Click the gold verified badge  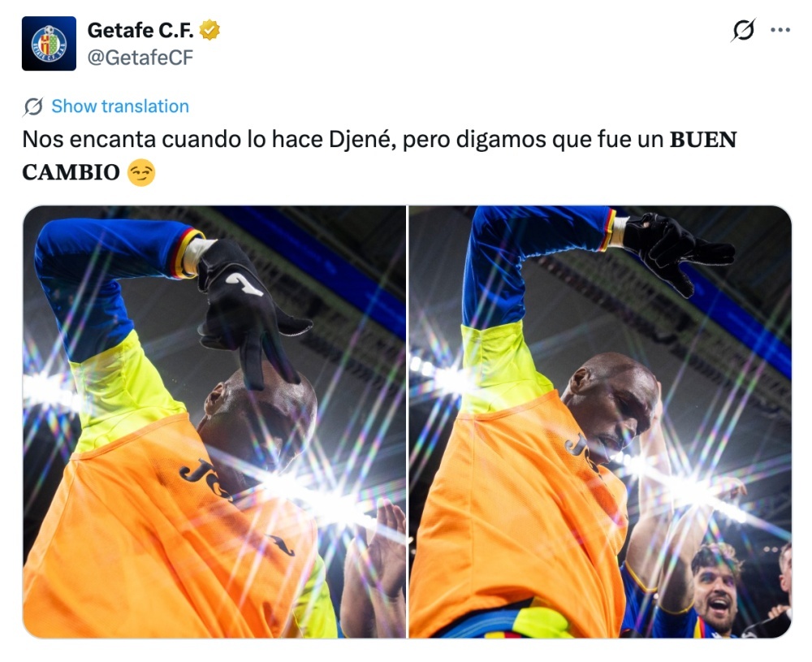click(209, 30)
